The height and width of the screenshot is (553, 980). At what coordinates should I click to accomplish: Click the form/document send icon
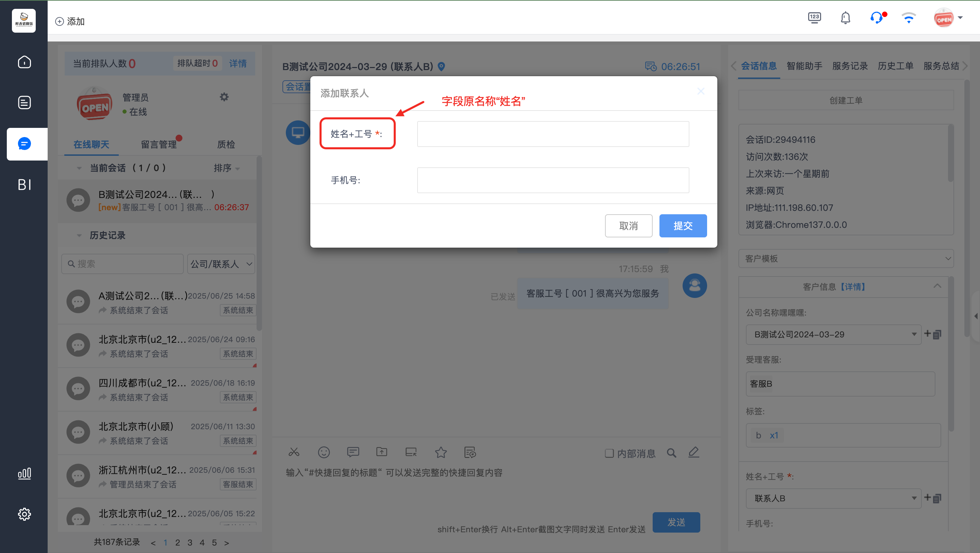[x=470, y=452]
